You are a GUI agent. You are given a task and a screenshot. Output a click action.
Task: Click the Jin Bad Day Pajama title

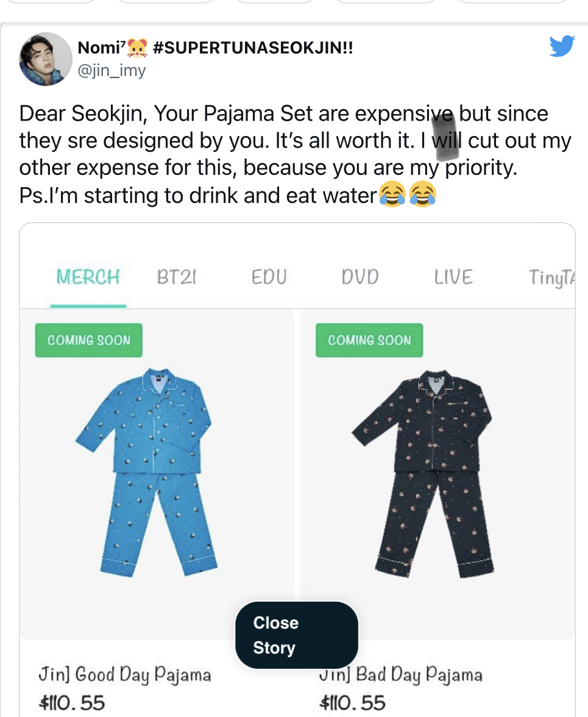401,675
